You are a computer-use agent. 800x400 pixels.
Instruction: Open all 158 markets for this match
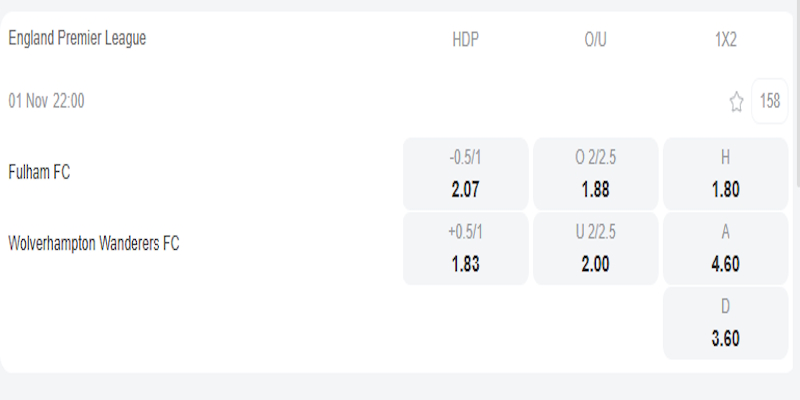click(x=770, y=101)
